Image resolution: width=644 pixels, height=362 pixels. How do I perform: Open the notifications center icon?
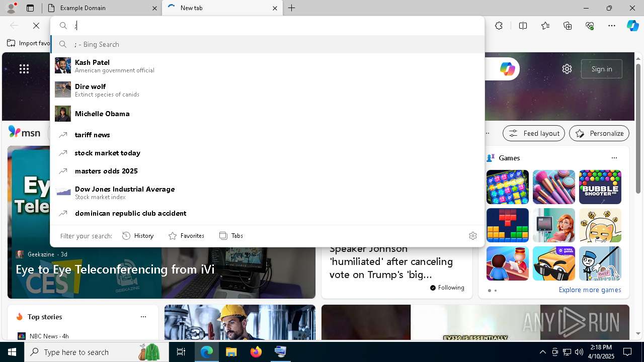pyautogui.click(x=627, y=352)
